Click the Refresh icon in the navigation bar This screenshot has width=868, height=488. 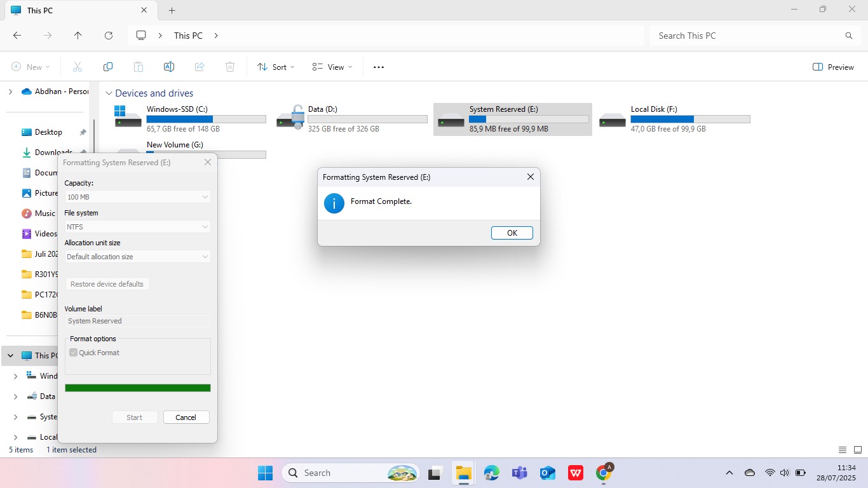(x=109, y=36)
